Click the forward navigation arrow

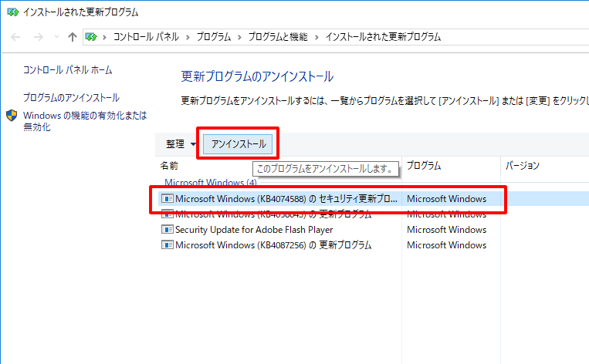(36, 37)
